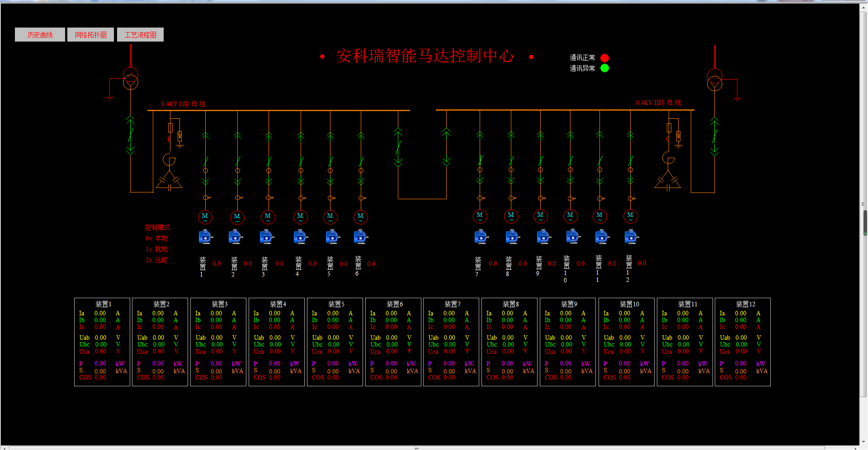Click the blue motor device icon above 装置10
Screen dimensions: 868x450
click(573, 237)
